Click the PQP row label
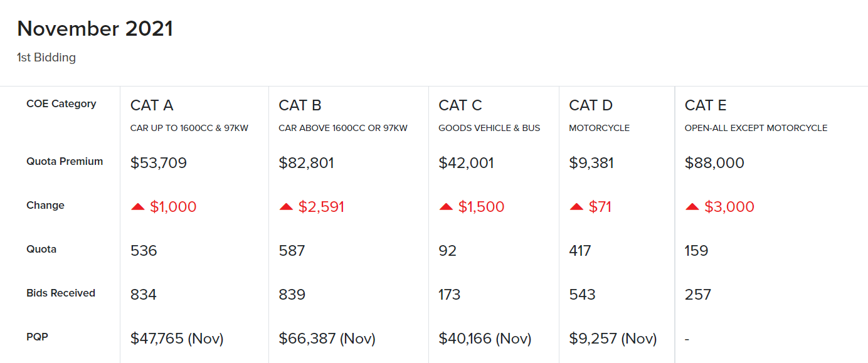 point(37,337)
